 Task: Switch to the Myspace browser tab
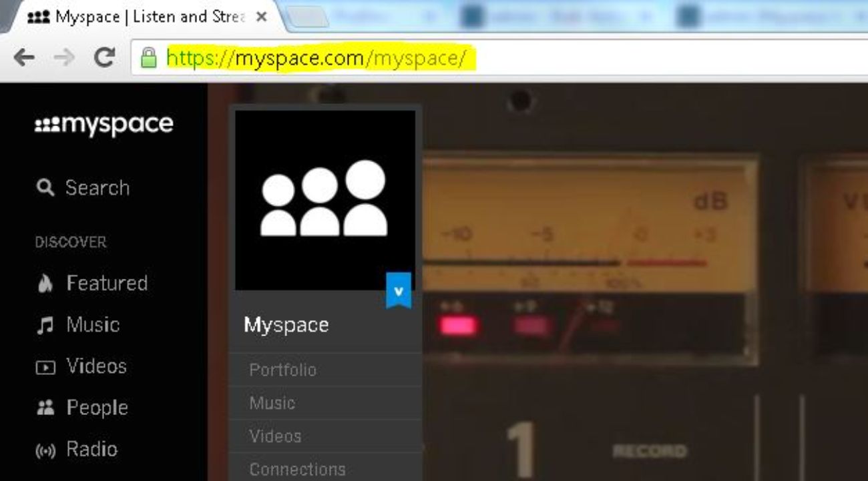tap(134, 16)
